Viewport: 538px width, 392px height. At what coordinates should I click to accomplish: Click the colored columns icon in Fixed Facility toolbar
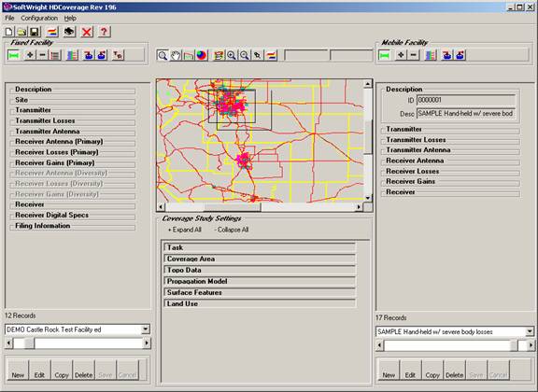tap(72, 55)
